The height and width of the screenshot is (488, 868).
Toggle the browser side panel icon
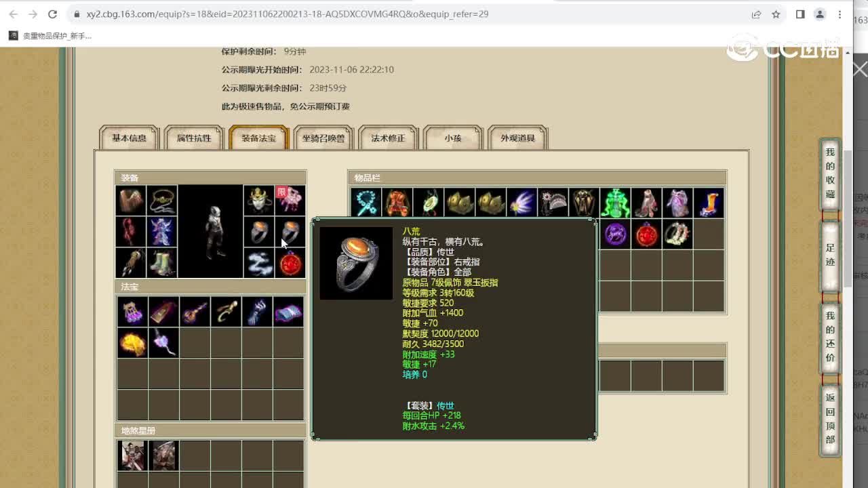pyautogui.click(x=800, y=14)
